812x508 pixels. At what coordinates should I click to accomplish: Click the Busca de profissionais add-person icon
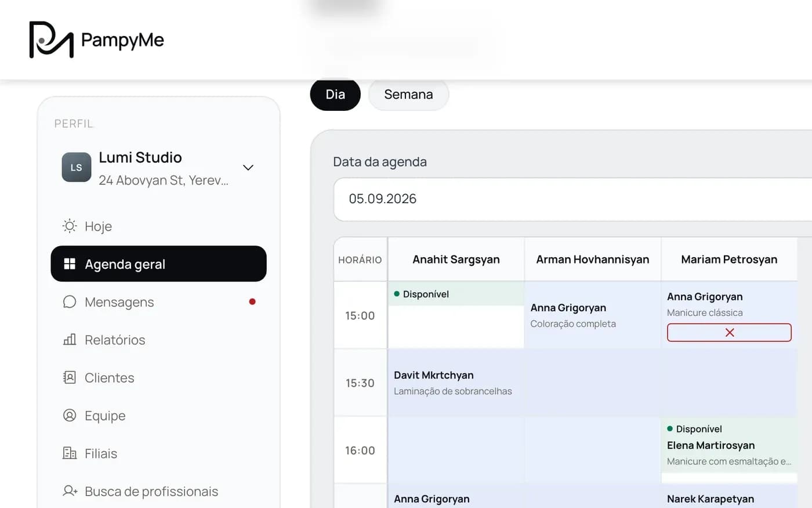[70, 491]
